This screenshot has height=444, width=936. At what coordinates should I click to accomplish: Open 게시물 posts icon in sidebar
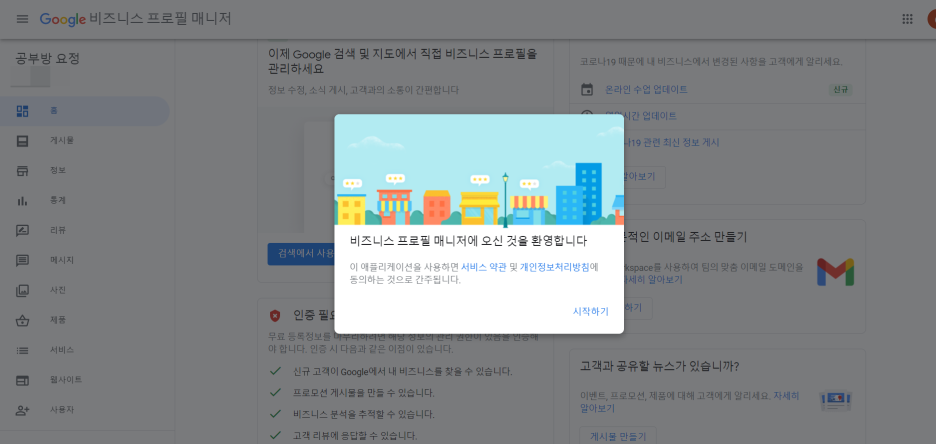(23, 141)
